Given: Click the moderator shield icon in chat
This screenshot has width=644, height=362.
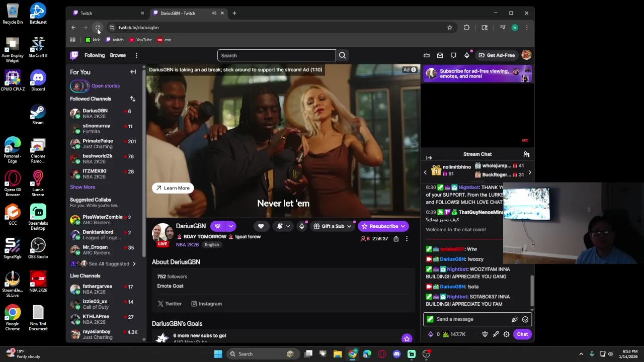Looking at the screenshot, I should click(485, 334).
